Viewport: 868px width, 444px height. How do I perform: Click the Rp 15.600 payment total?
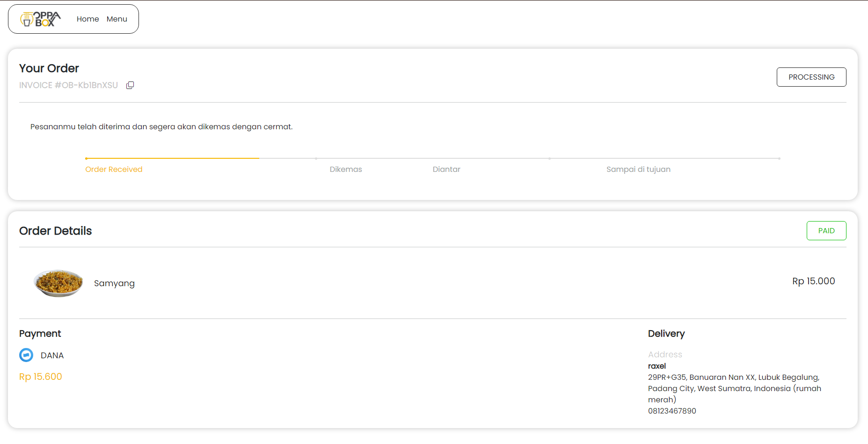pos(41,377)
